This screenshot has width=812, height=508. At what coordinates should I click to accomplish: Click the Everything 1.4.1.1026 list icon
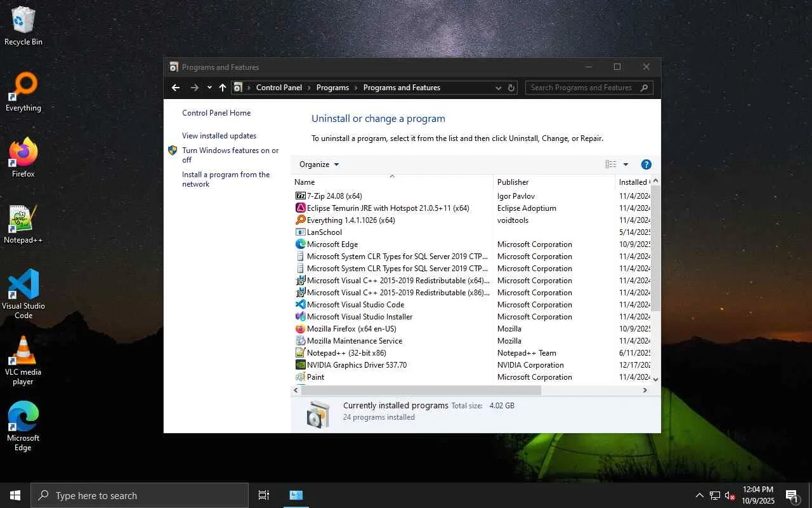(301, 220)
